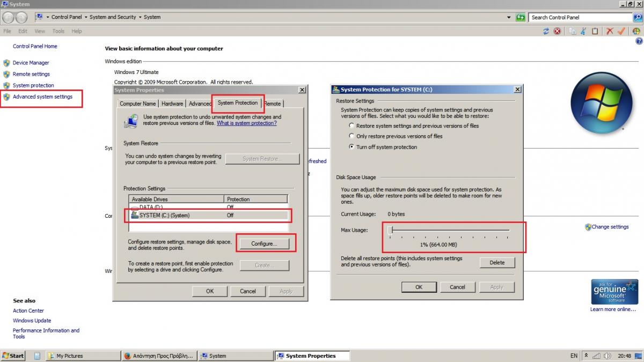Open the Help menu
This screenshot has height=362, width=644.
tap(77, 31)
